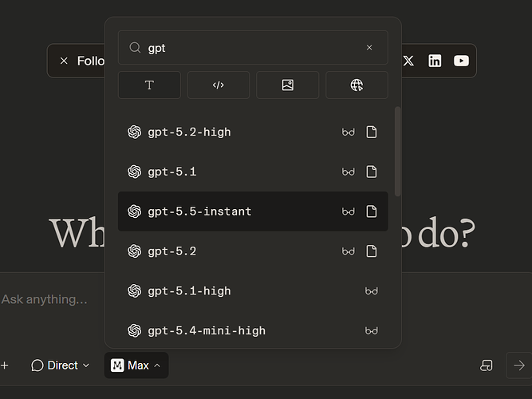Select the gpt-5.1 model
532x399 pixels.
(253, 172)
